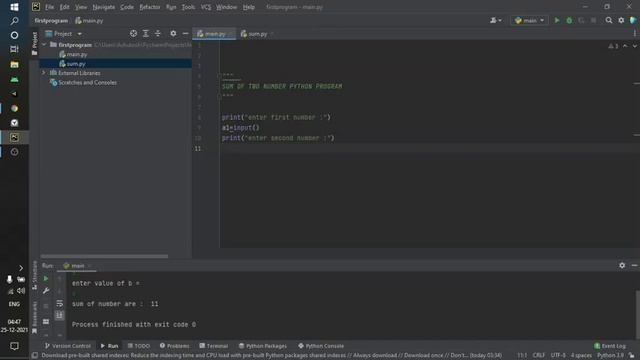Open File Explorer from taskbar
Screen dimensions: 640x360
(14, 64)
